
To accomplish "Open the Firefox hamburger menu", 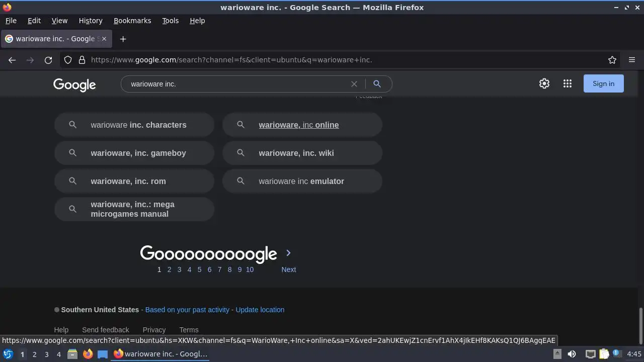I will click(632, 60).
